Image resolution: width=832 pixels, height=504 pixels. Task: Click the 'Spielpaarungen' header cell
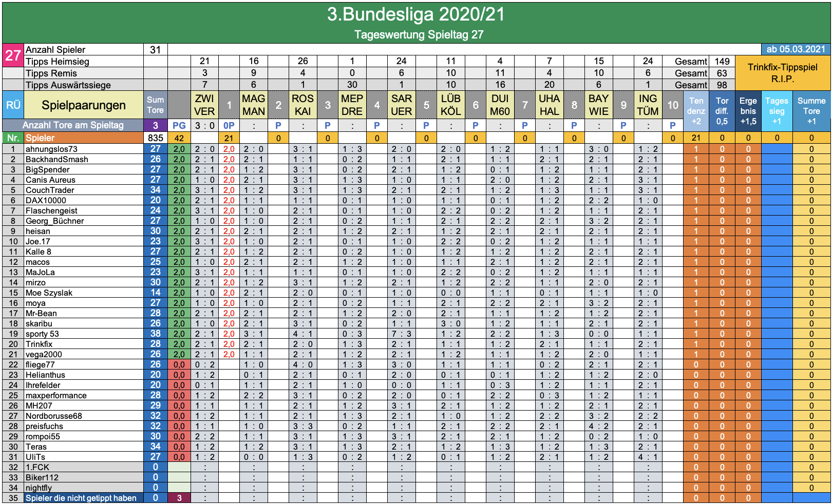point(84,105)
